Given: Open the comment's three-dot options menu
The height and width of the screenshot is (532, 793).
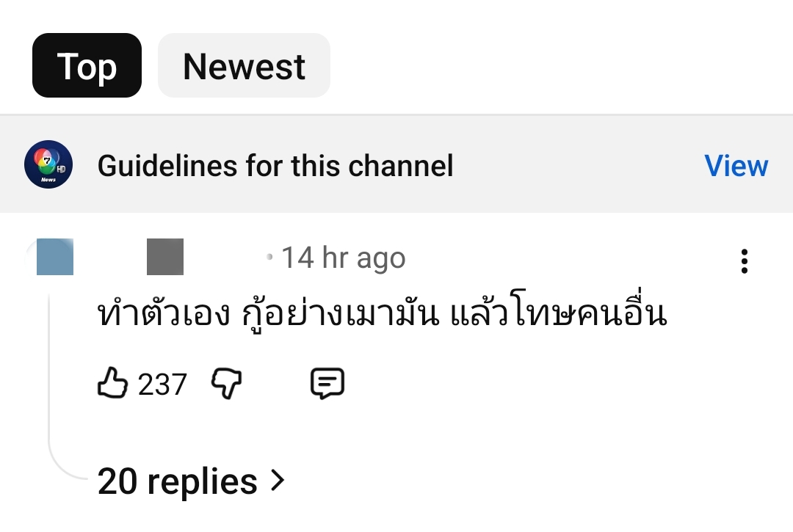Looking at the screenshot, I should 745,261.
